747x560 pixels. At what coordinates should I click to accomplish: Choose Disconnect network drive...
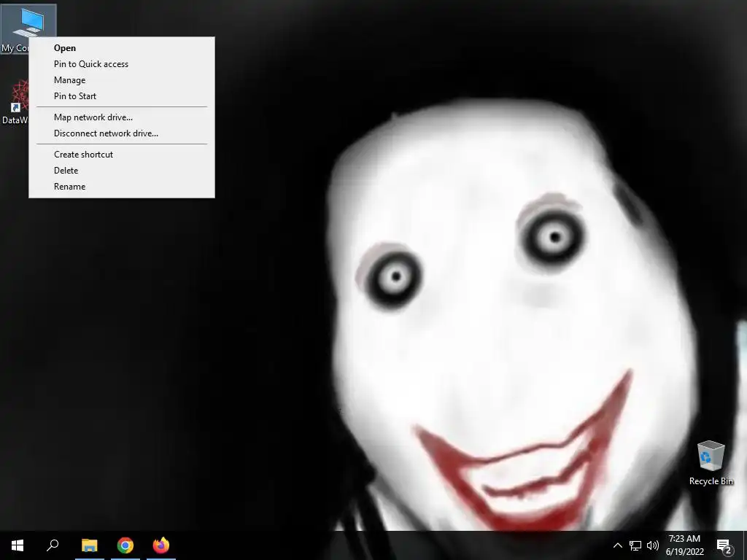122,133
